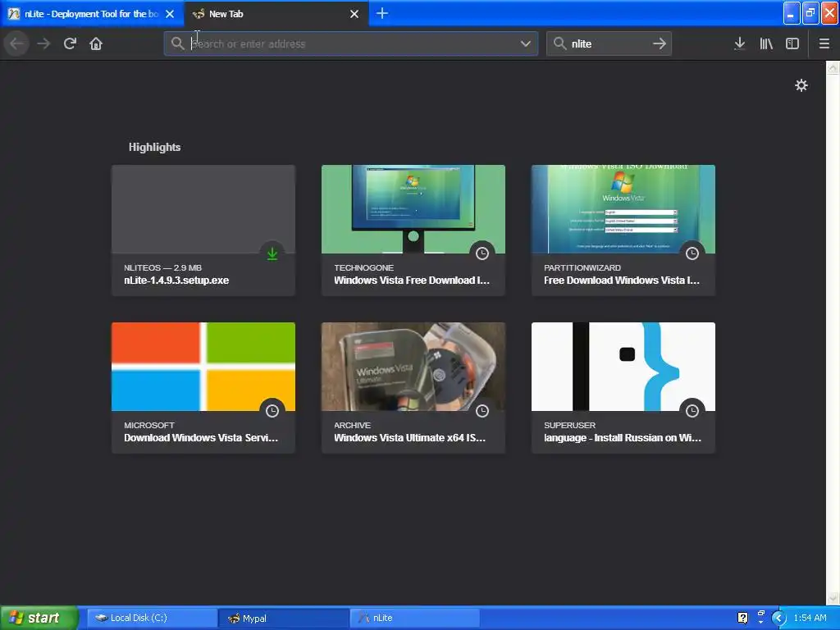Submit the nlite search with the arrow
Screen dimensions: 840x630
660,43
